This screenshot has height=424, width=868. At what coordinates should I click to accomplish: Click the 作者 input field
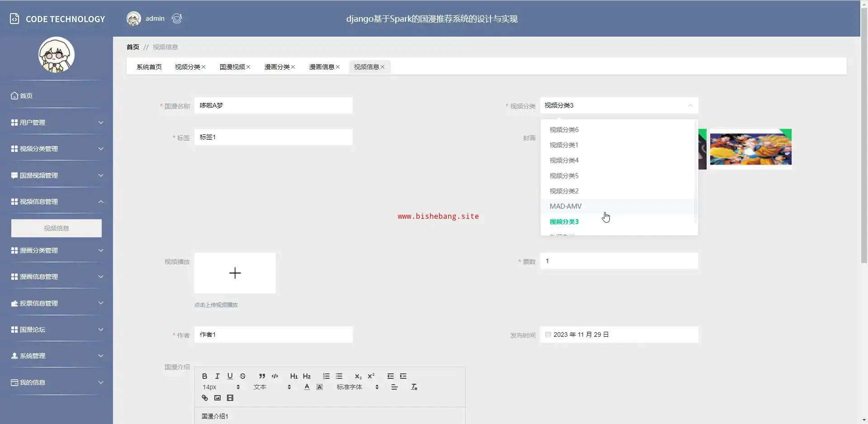pyautogui.click(x=274, y=334)
